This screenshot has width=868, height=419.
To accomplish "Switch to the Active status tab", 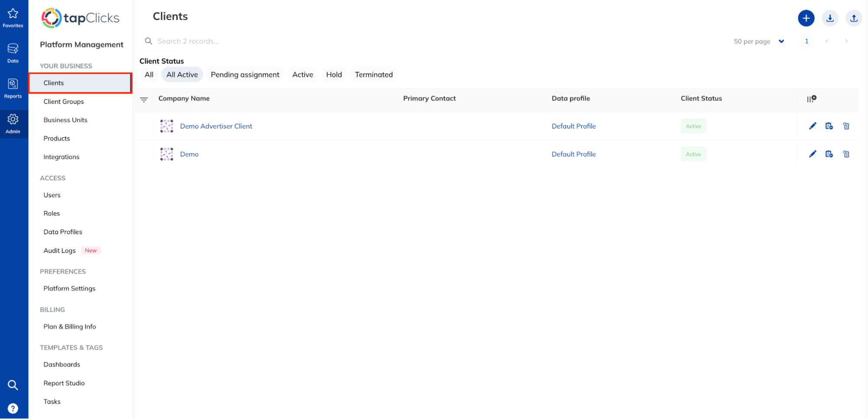I will [302, 74].
